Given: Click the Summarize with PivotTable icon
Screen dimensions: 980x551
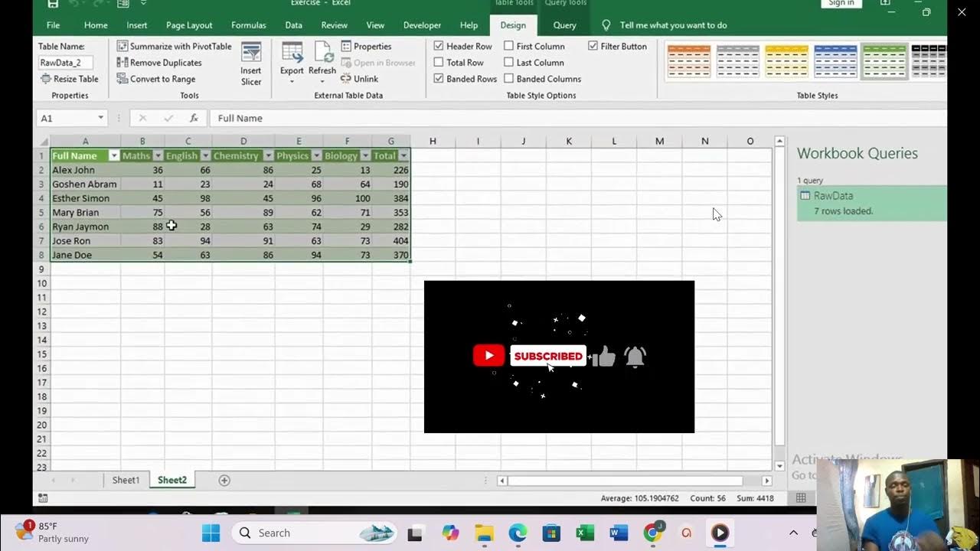Looking at the screenshot, I should pyautogui.click(x=122, y=46).
